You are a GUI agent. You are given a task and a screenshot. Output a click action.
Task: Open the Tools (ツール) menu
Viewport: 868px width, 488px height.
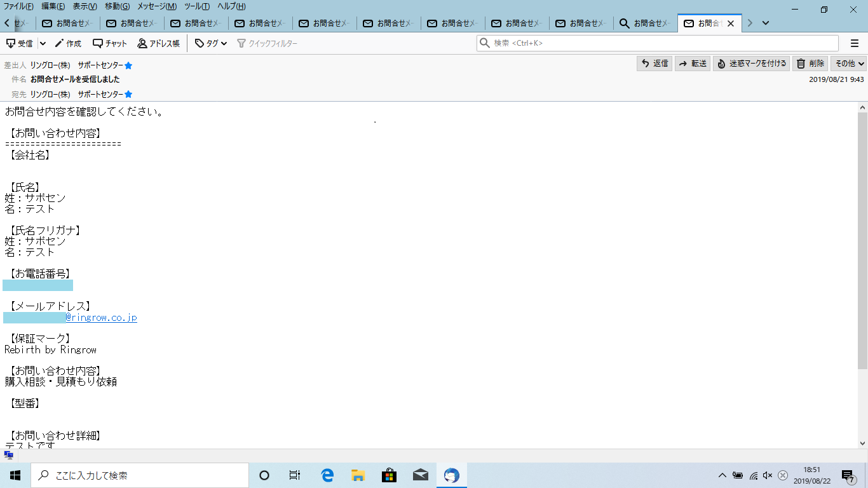tap(198, 6)
